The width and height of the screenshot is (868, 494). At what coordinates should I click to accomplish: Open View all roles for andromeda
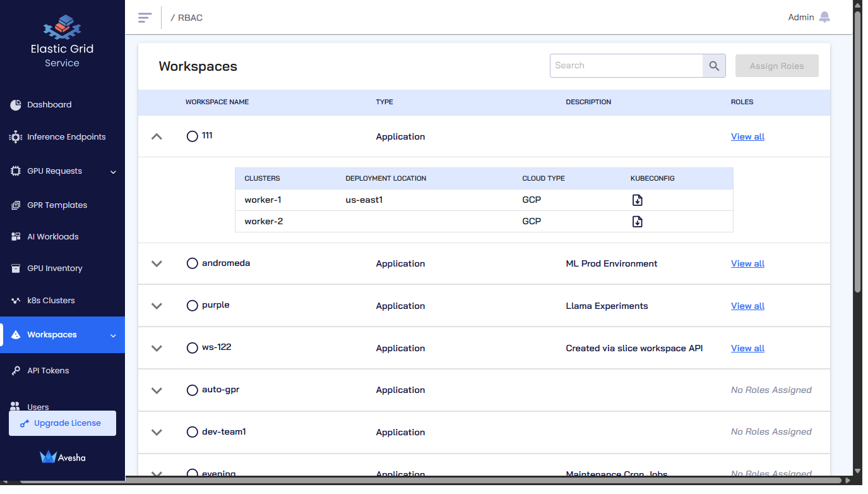(747, 263)
